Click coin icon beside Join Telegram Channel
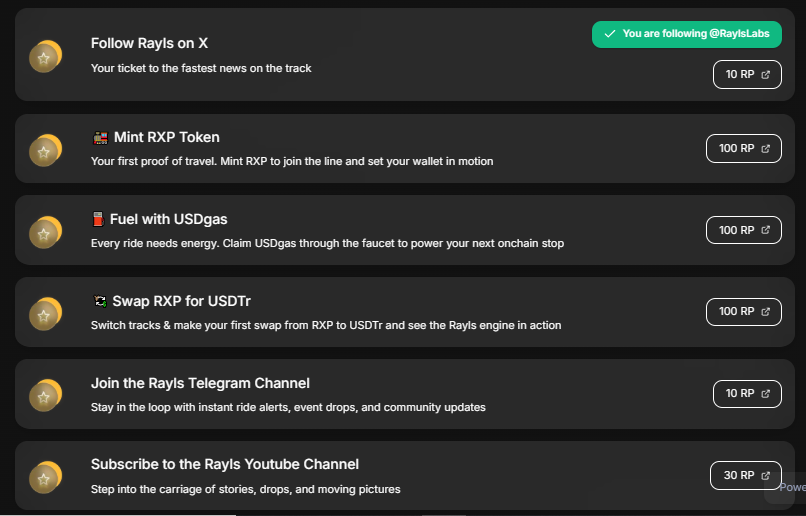The height and width of the screenshot is (516, 806). (45, 395)
